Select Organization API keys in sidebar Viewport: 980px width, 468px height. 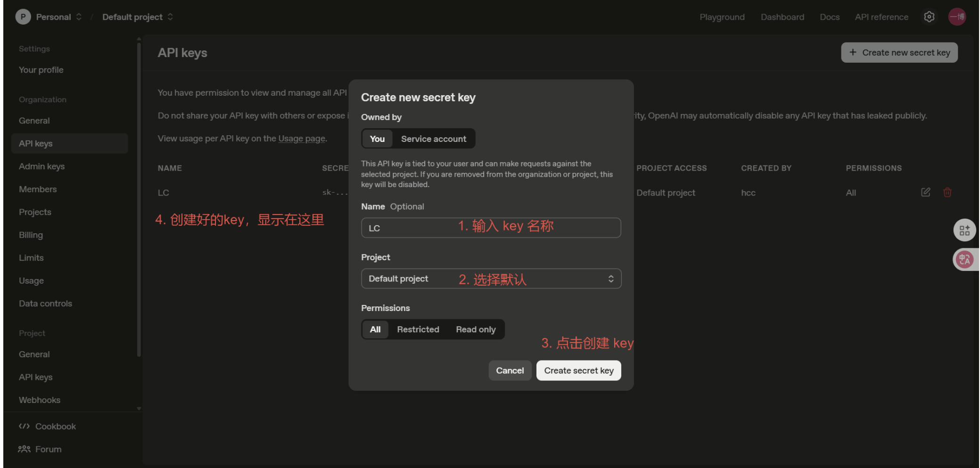[x=70, y=143]
